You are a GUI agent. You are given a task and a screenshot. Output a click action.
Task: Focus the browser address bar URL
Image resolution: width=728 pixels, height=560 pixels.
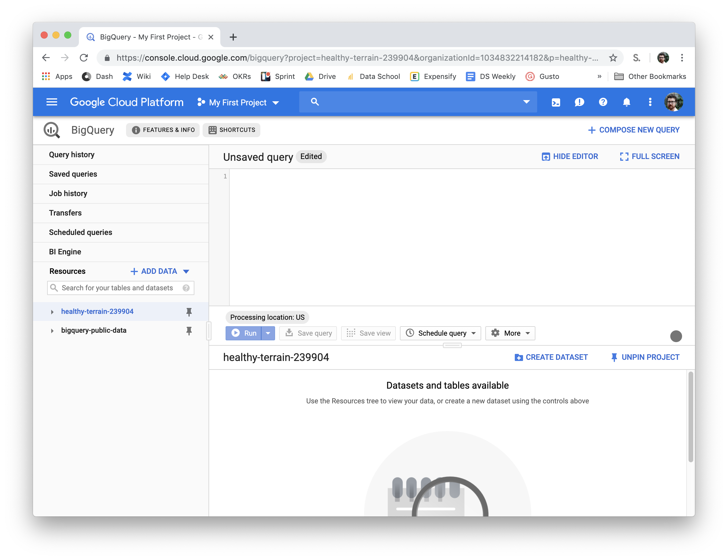(x=357, y=58)
